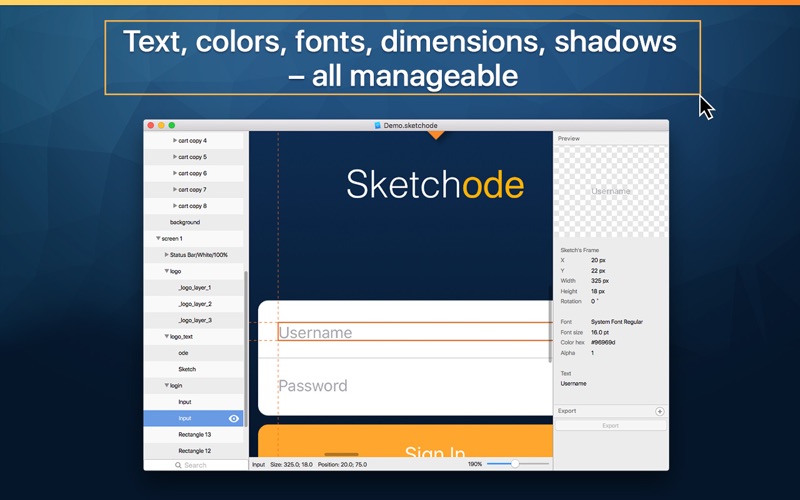Image resolution: width=800 pixels, height=500 pixels.
Task: Click the Export button
Action: tap(611, 426)
